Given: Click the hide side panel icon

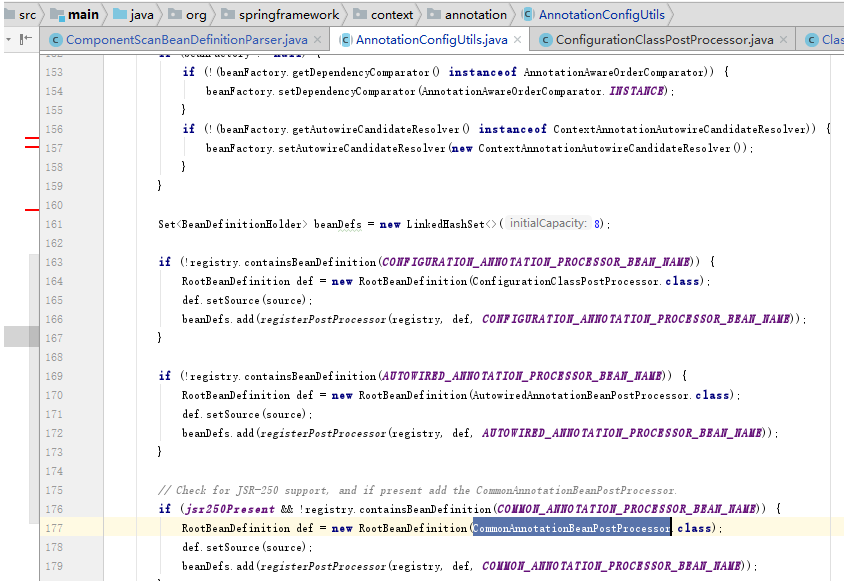Looking at the screenshot, I should click(x=26, y=39).
